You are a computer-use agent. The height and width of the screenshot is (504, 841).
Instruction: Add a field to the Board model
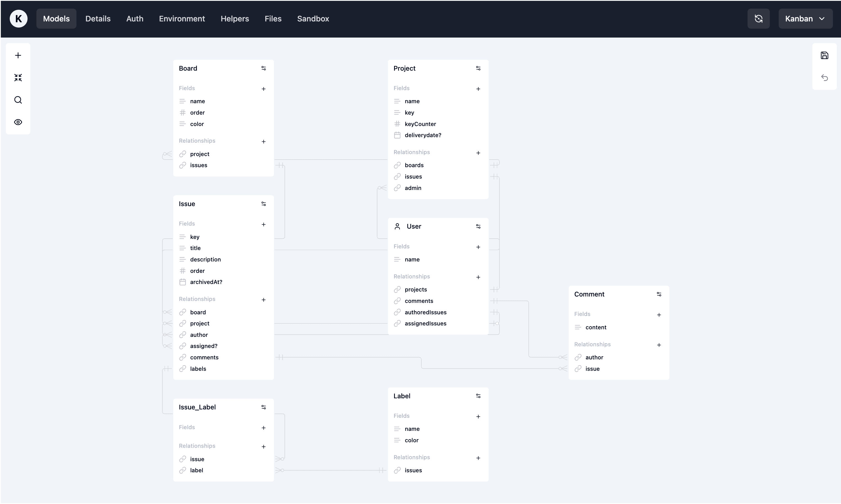tap(263, 89)
